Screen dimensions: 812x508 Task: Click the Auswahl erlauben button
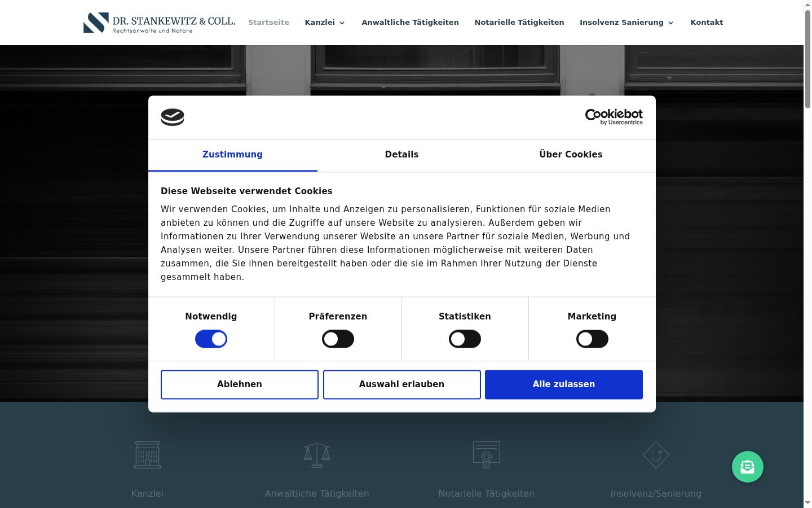point(401,384)
